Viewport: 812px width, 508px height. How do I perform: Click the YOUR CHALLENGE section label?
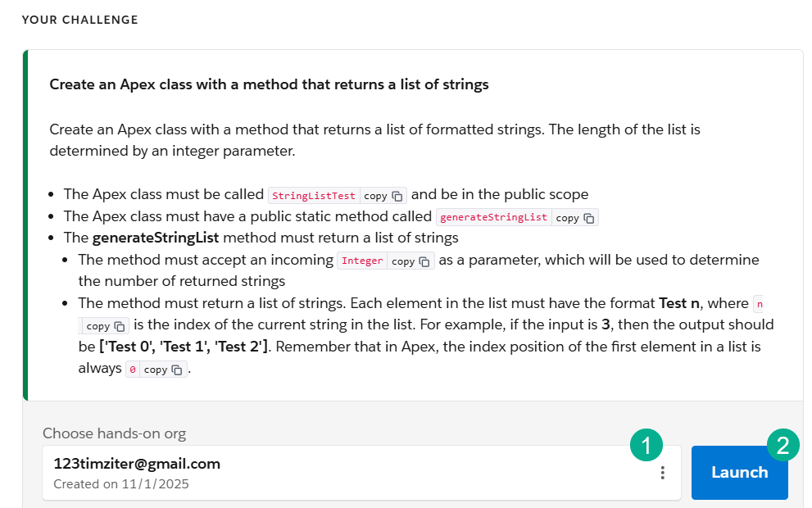pyautogui.click(x=79, y=20)
